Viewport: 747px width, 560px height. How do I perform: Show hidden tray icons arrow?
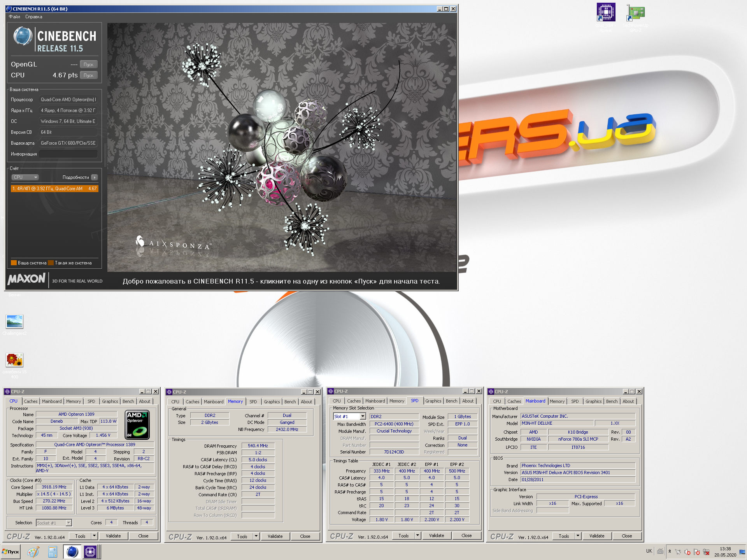coord(670,551)
